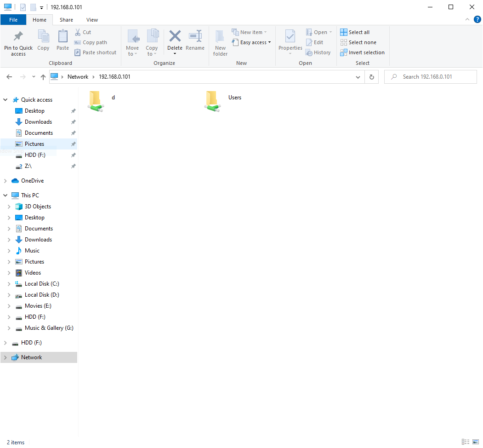Switch to the View ribbon tab
Viewport: 483px width, 448px height.
coord(92,20)
